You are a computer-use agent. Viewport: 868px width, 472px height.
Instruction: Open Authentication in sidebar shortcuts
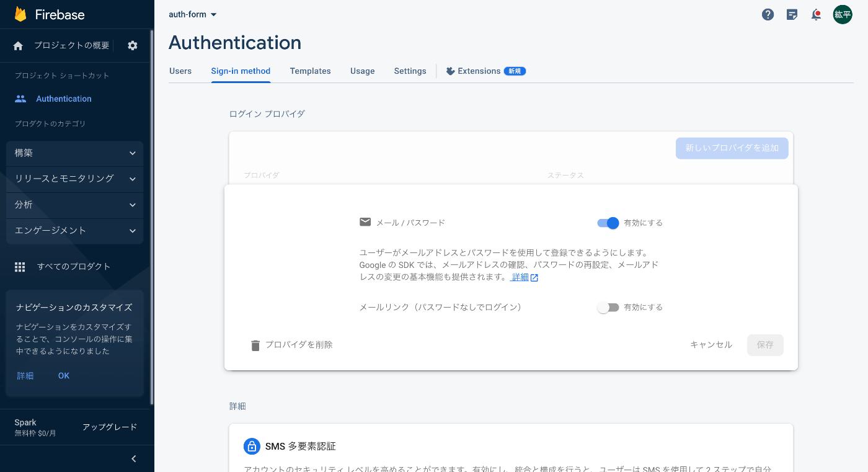64,99
